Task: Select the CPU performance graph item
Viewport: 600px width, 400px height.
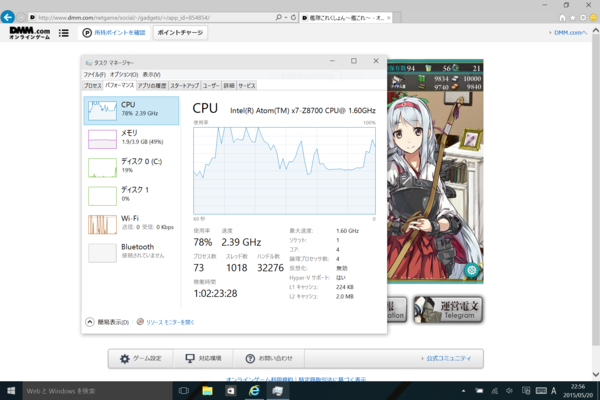Action: pyautogui.click(x=131, y=111)
